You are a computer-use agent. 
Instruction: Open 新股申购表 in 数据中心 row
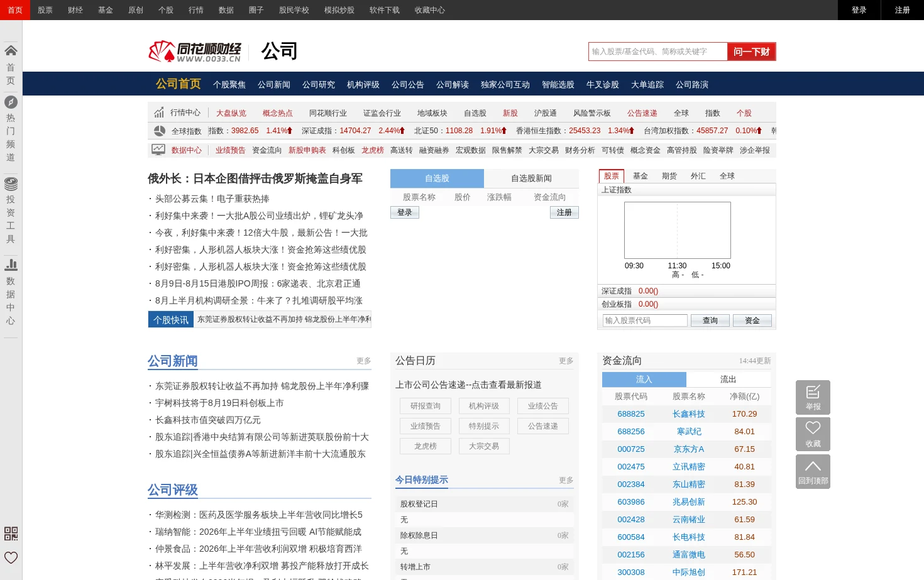click(307, 150)
